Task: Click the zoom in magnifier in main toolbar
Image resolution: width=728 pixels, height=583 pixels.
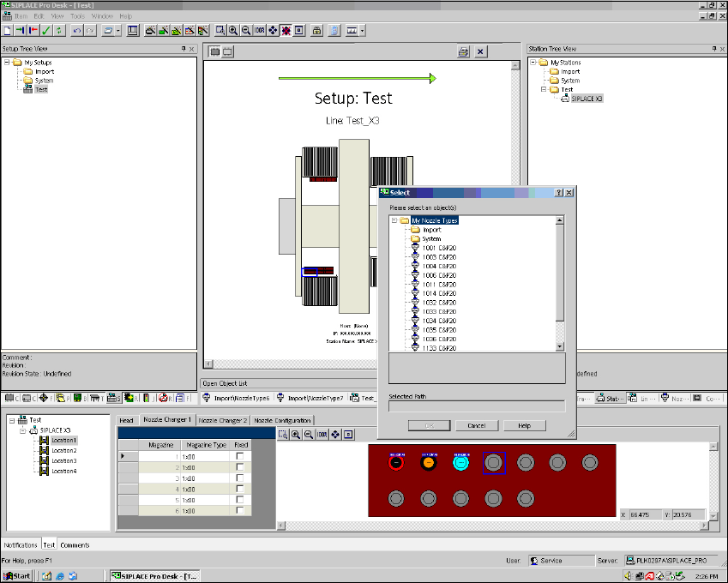Action: click(232, 30)
